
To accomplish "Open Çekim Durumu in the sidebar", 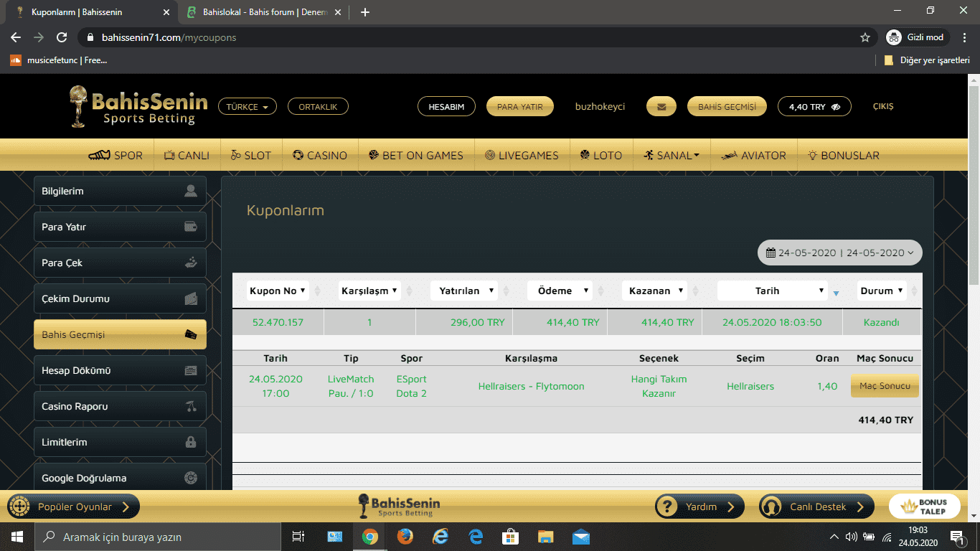I will pyautogui.click(x=120, y=298).
